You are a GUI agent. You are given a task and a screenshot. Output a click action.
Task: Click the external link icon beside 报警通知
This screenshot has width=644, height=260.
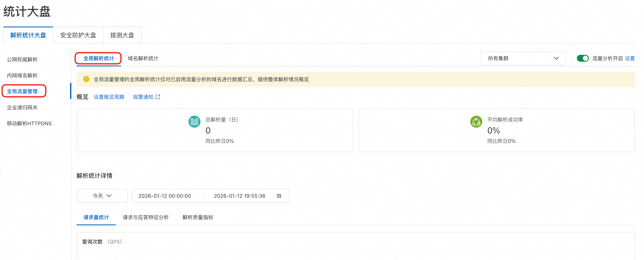(158, 97)
